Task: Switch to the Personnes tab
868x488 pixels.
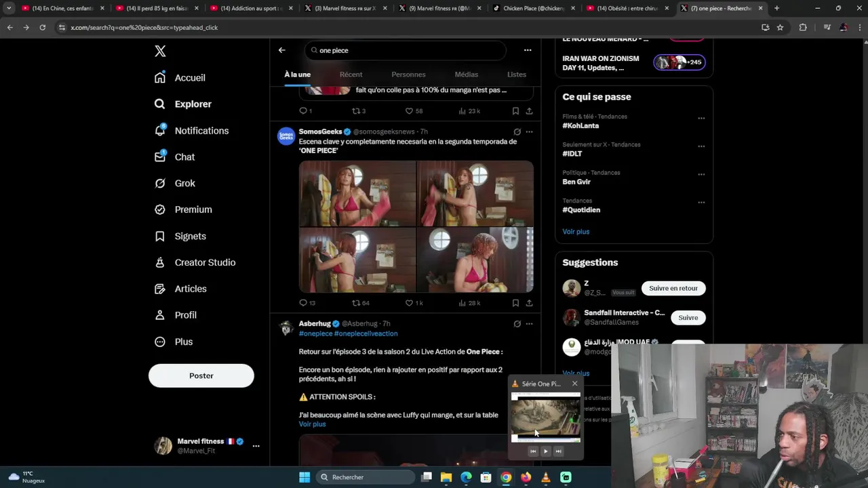Action: tap(408, 75)
